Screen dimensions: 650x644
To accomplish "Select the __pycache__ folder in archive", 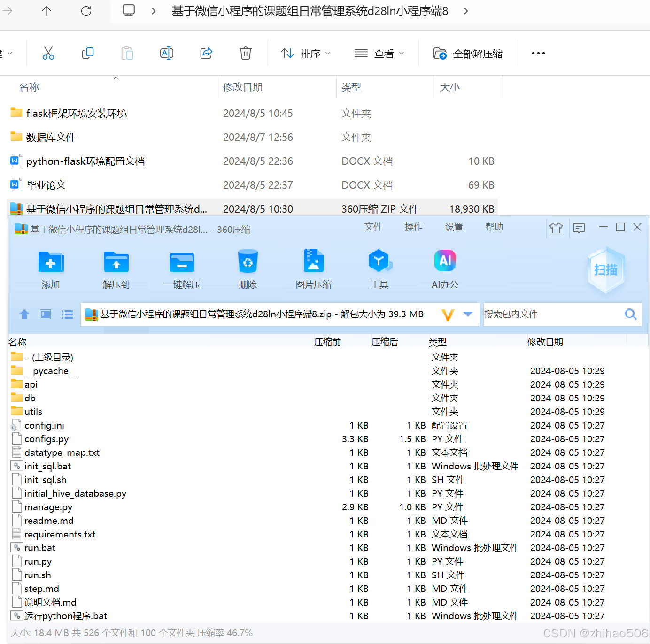I will [328, 371].
